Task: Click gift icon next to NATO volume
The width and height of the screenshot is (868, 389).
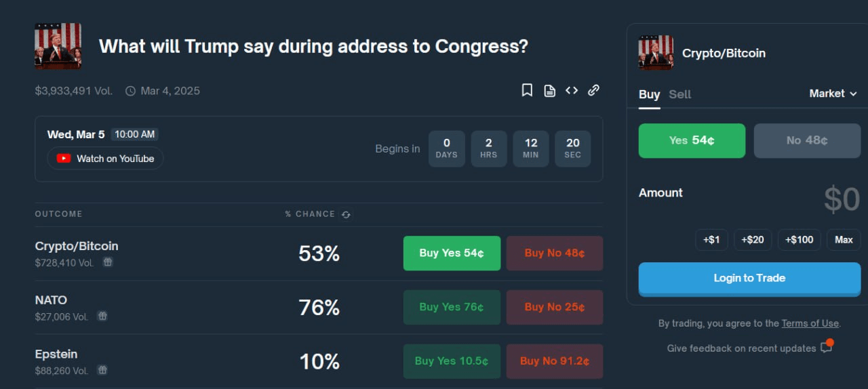Action: click(x=102, y=316)
